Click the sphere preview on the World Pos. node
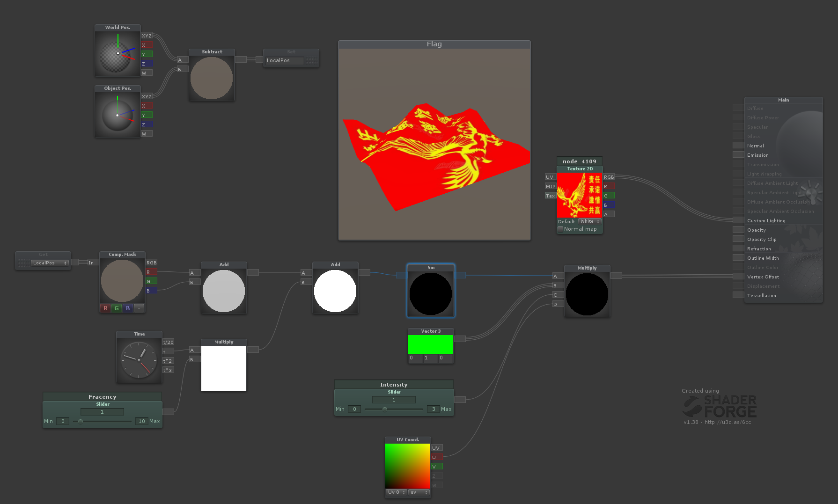 pyautogui.click(x=117, y=52)
